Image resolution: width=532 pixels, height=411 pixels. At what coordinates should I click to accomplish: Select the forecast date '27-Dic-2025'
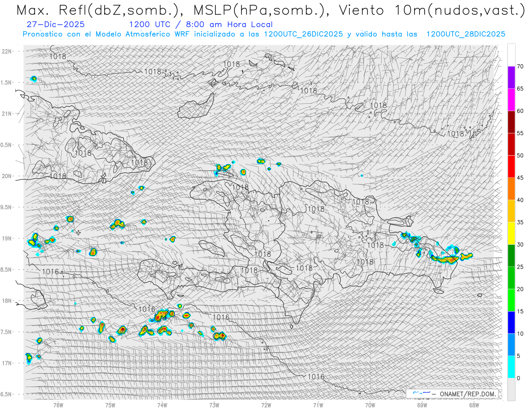[x=55, y=24]
